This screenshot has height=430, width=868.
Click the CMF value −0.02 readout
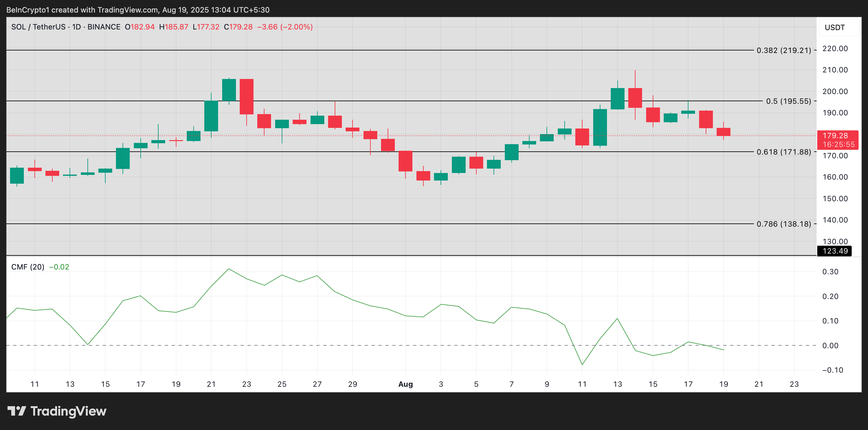pyautogui.click(x=59, y=267)
